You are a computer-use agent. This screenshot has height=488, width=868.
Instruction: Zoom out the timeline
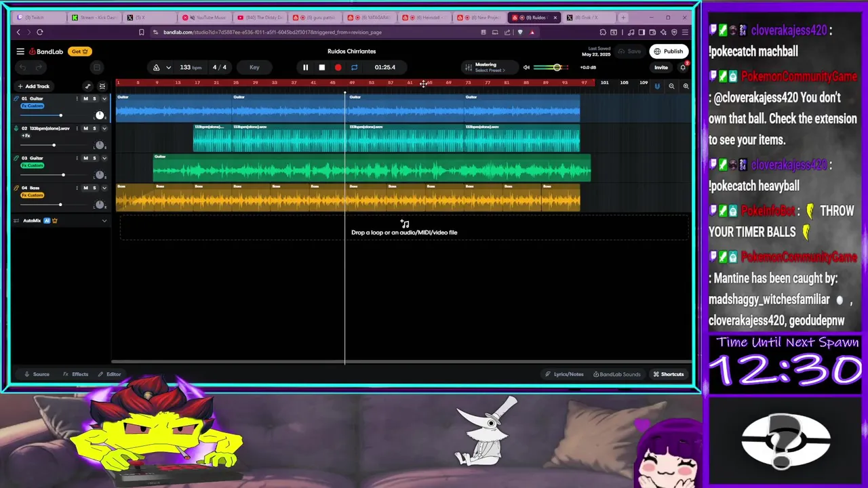[x=671, y=86]
